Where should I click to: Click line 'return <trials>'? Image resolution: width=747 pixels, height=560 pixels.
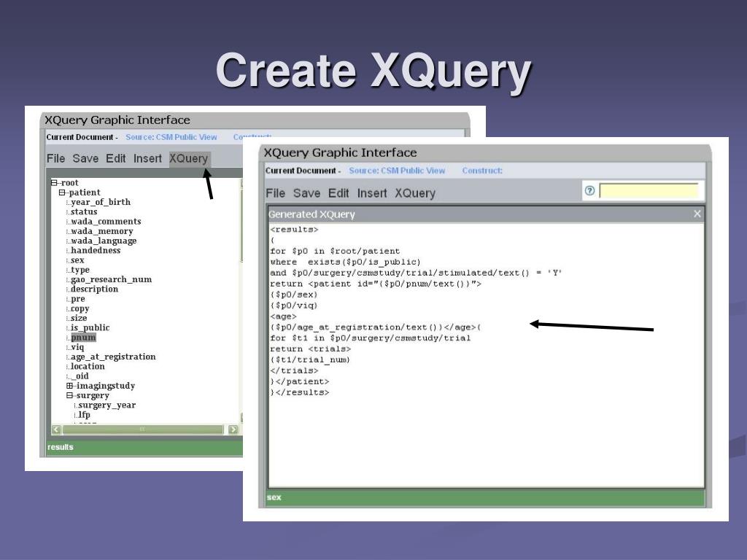click(310, 349)
